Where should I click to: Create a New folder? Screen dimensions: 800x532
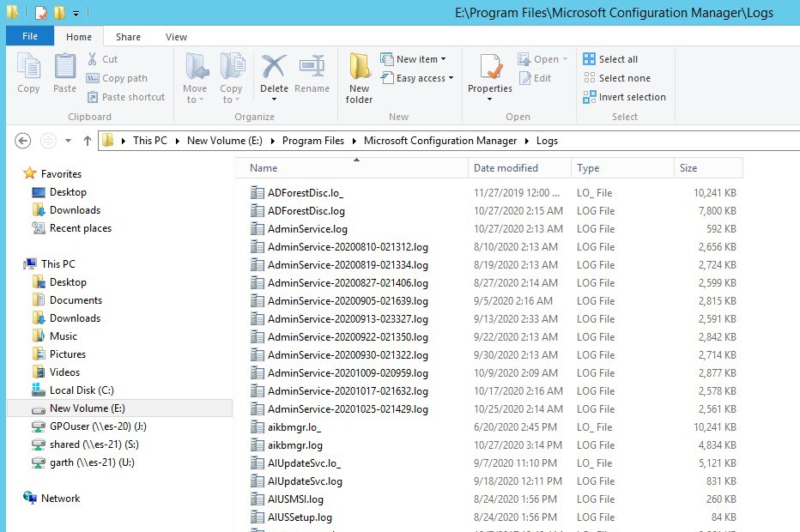tap(359, 78)
